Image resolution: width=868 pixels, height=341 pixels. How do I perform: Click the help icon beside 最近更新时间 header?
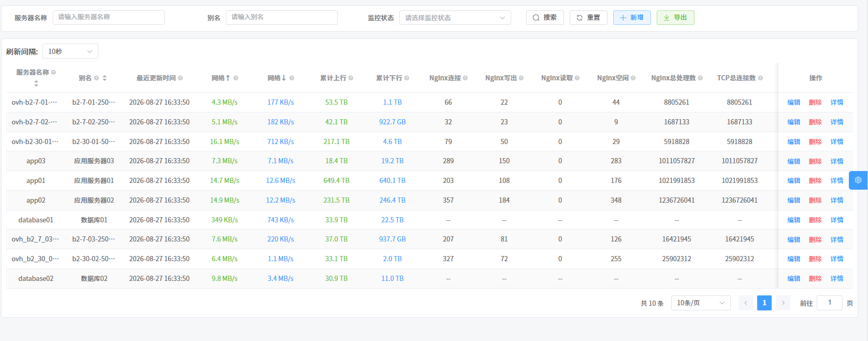click(180, 78)
